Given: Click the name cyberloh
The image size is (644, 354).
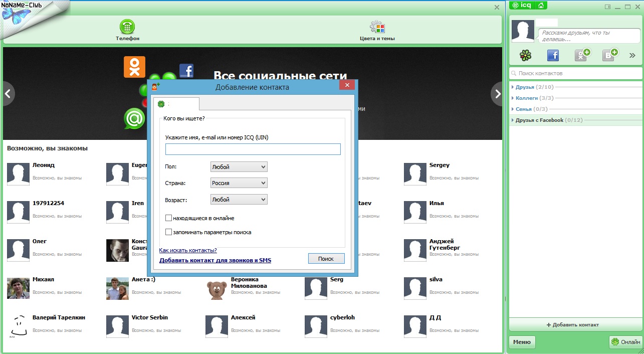Looking at the screenshot, I should click(343, 317).
